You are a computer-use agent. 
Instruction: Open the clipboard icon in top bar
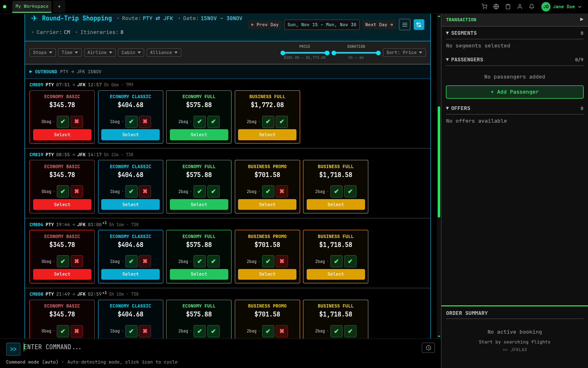(508, 7)
